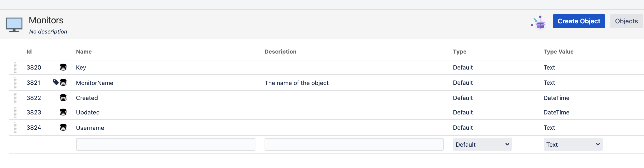This screenshot has height=168, width=644.
Task: Click drag handle on the Created row
Action: [x=16, y=98]
